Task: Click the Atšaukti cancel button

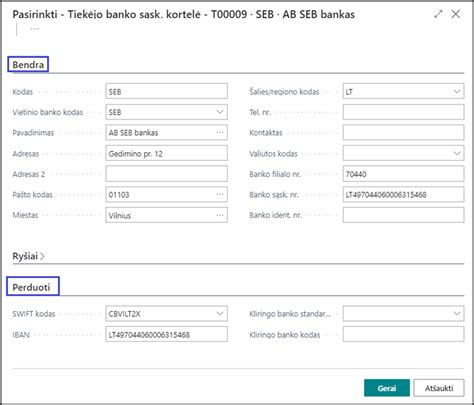Action: (x=439, y=388)
